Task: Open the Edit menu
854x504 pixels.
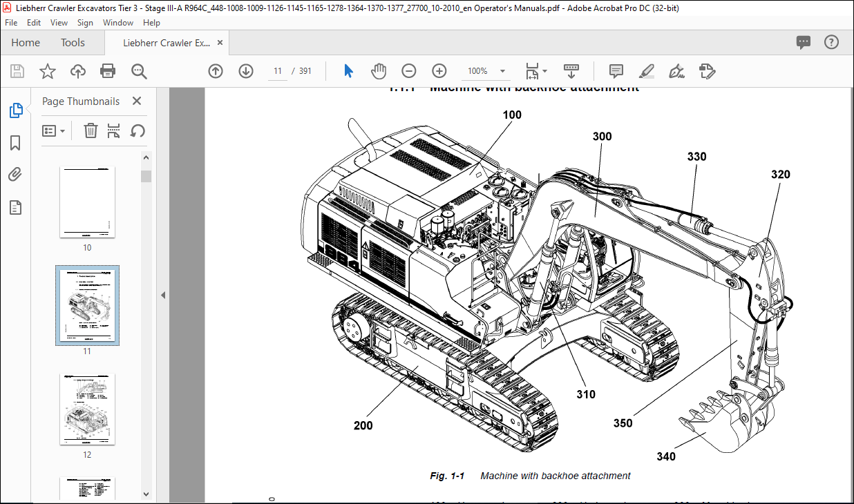Action: click(x=34, y=23)
